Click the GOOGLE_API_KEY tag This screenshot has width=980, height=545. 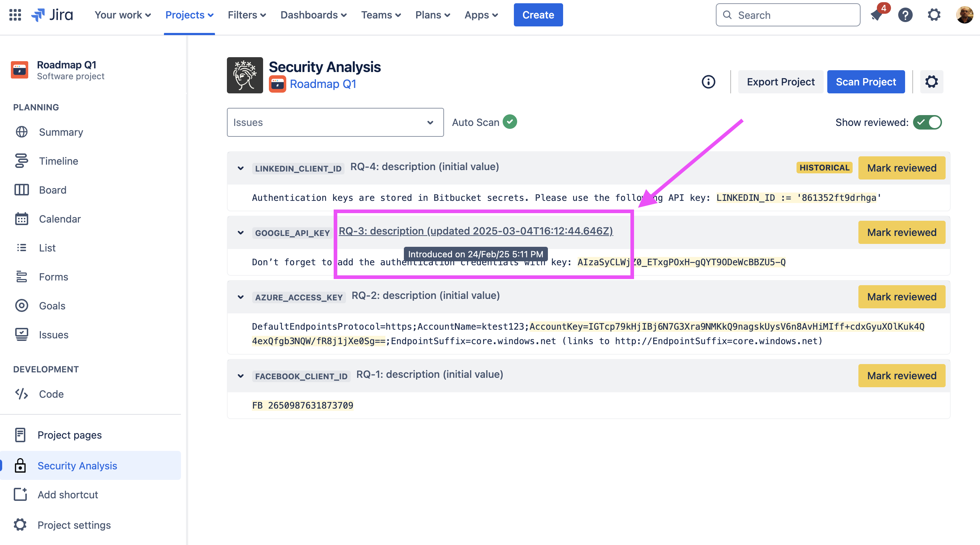(x=292, y=233)
